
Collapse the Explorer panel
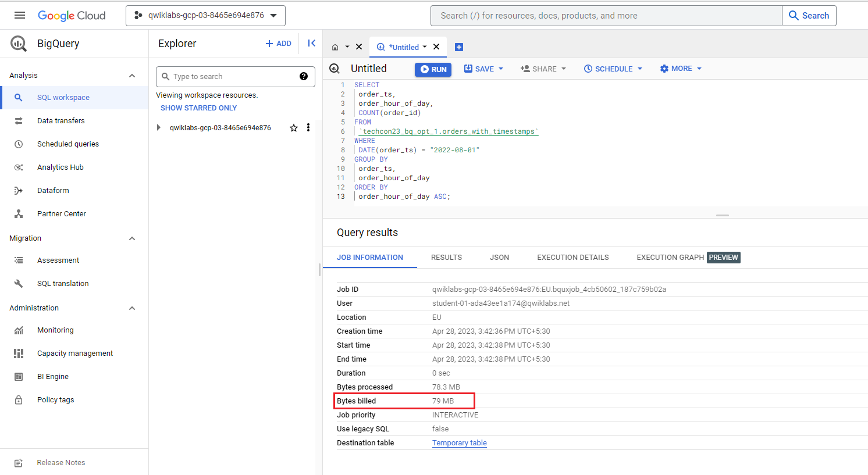coord(312,43)
